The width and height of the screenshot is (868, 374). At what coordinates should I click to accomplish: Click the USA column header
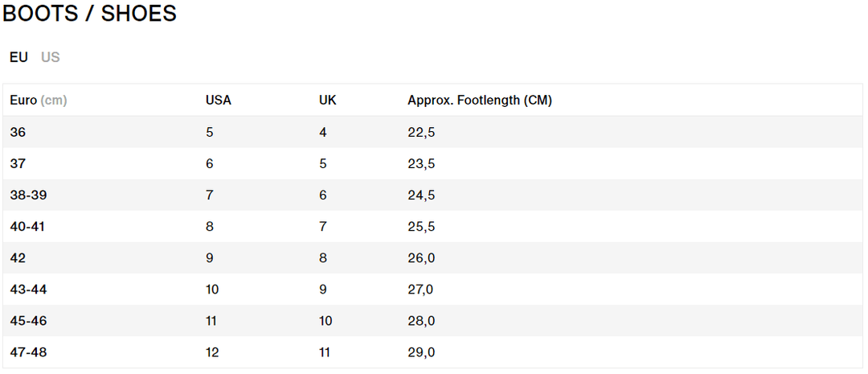click(218, 101)
